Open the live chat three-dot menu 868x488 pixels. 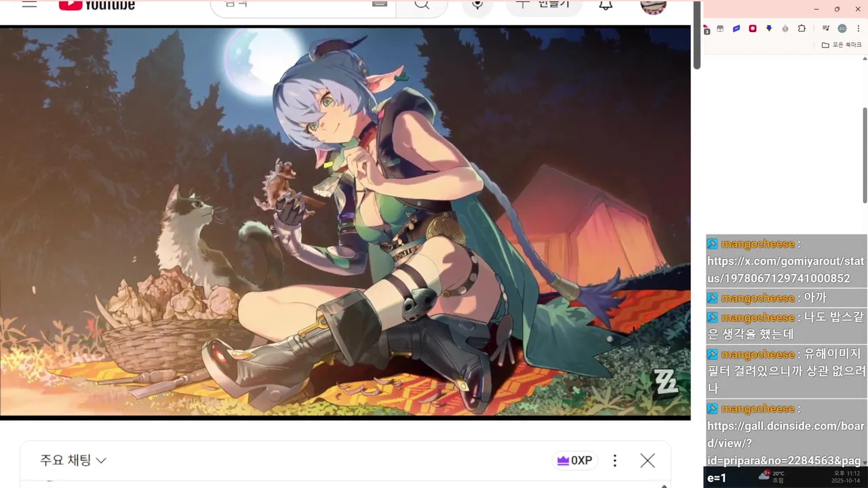click(x=615, y=461)
